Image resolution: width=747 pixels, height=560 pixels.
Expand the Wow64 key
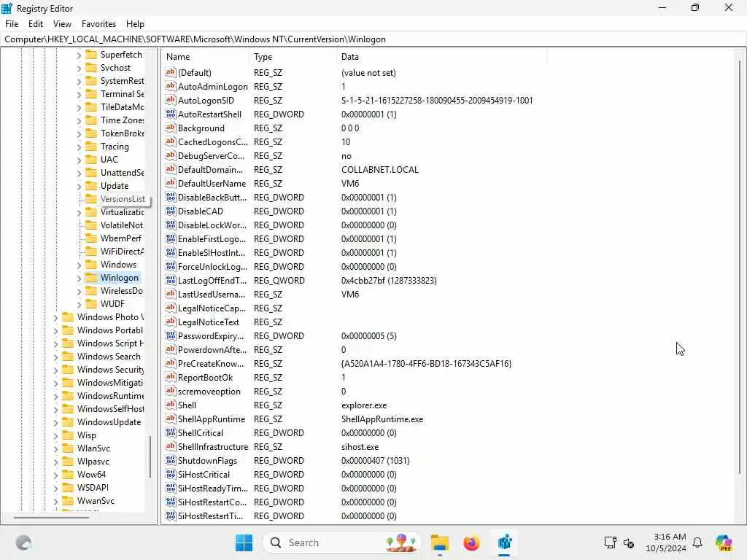(55, 475)
